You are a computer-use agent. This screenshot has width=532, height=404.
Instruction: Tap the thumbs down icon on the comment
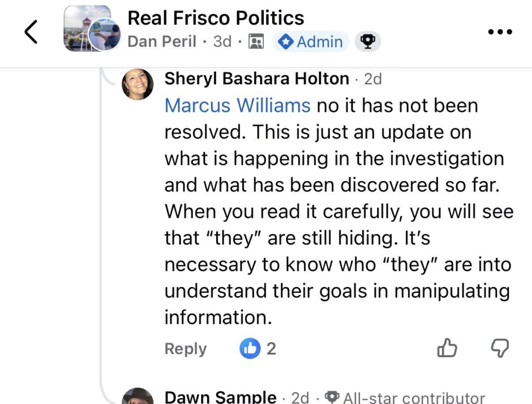coord(500,348)
